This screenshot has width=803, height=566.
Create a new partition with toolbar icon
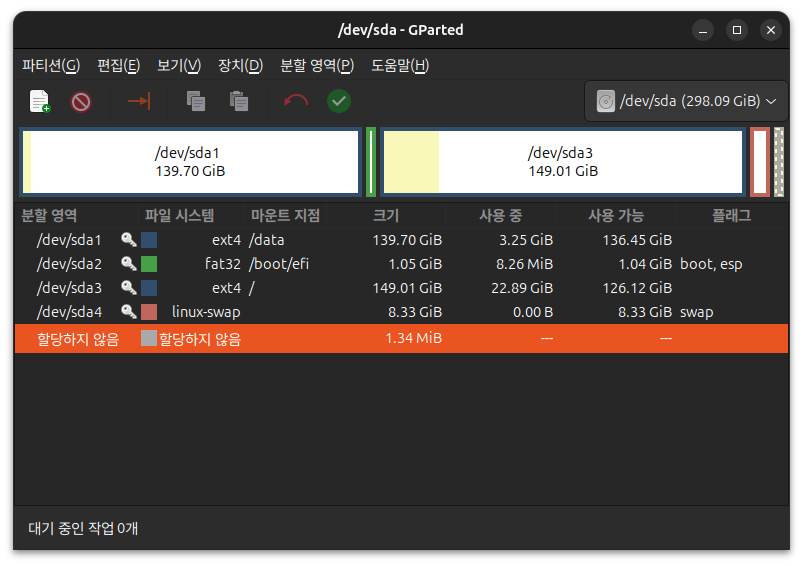point(39,101)
